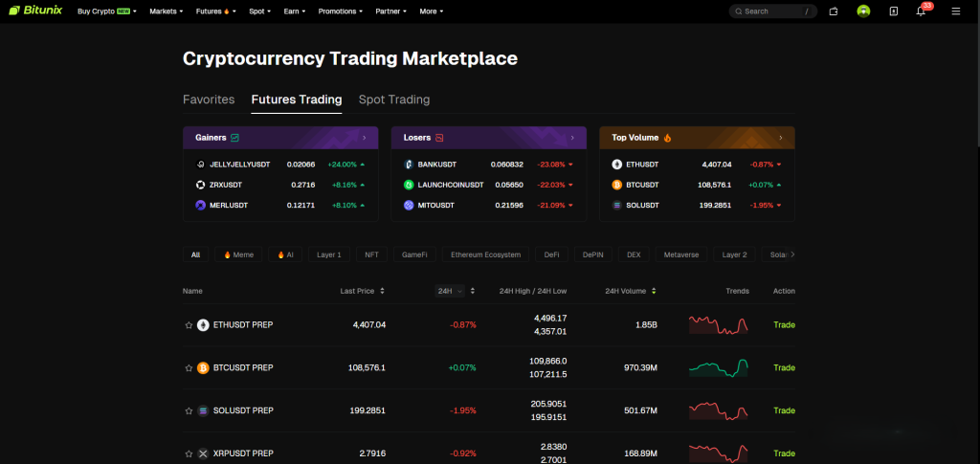Open the user profile avatar
The width and height of the screenshot is (980, 464).
(x=863, y=11)
